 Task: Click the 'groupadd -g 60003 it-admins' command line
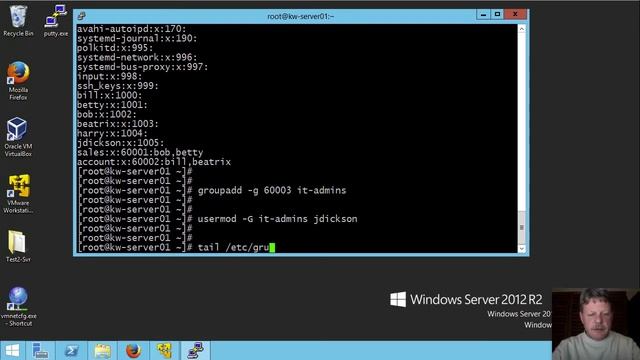coord(212,191)
